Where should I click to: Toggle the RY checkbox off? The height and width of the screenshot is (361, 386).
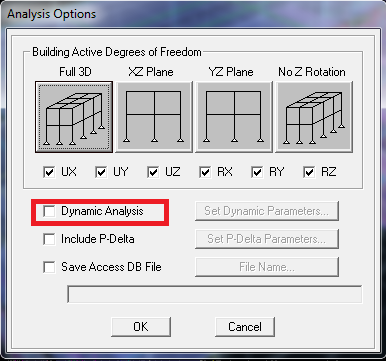point(257,172)
